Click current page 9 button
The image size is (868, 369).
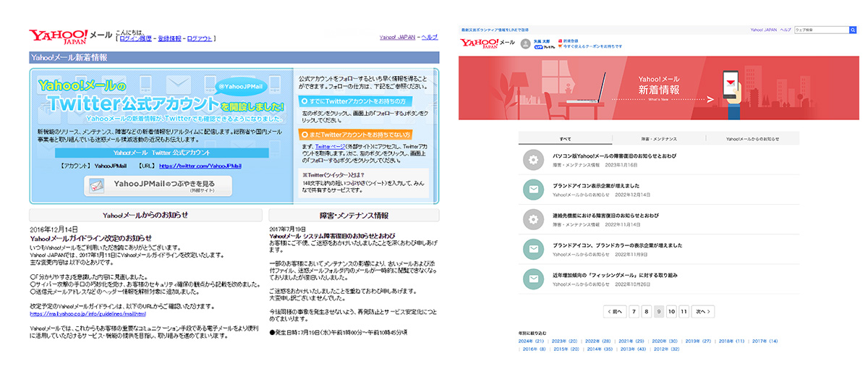tap(658, 312)
